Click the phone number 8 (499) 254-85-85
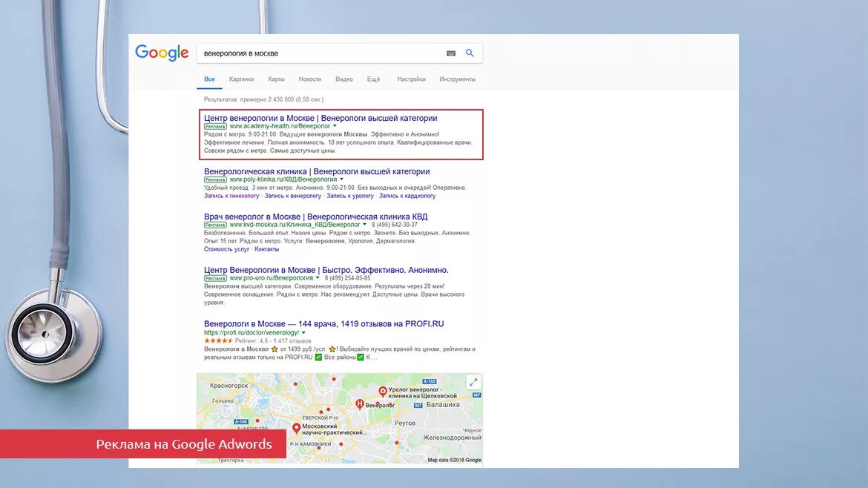The height and width of the screenshot is (488, 868). (348, 278)
